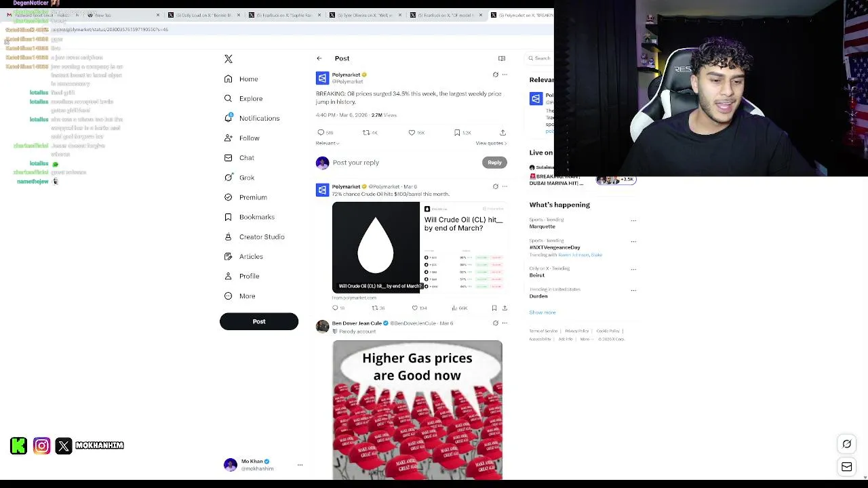Click the Instagram icon in bottom-left overlay
Screen dimensions: 868x488
pyautogui.click(x=41, y=445)
